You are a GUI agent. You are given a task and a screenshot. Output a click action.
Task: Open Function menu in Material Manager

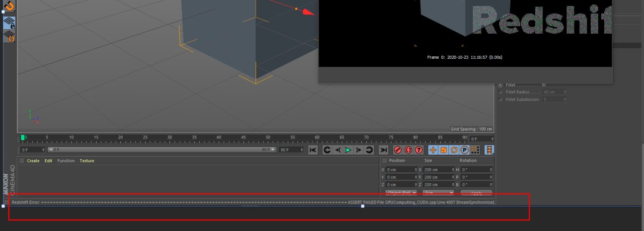tap(66, 161)
